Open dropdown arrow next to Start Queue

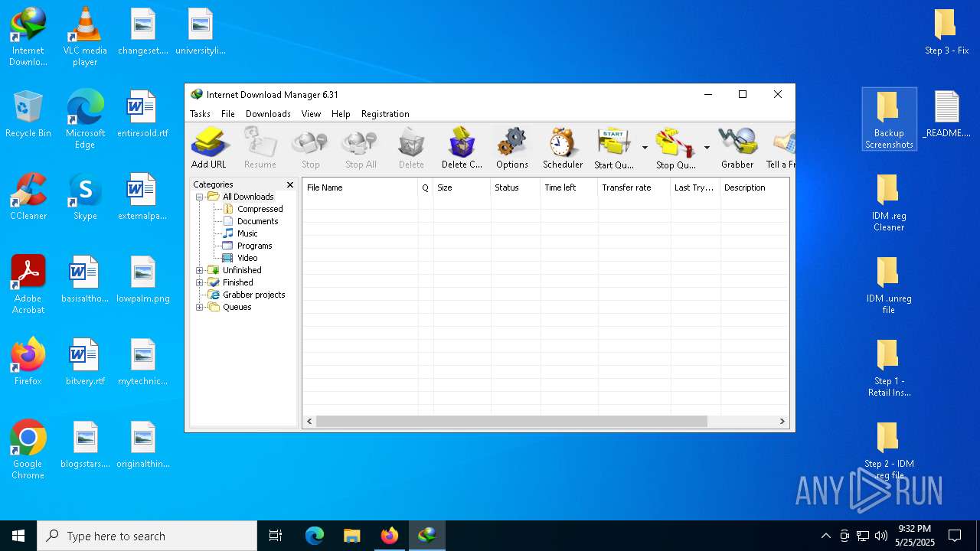pyautogui.click(x=645, y=148)
